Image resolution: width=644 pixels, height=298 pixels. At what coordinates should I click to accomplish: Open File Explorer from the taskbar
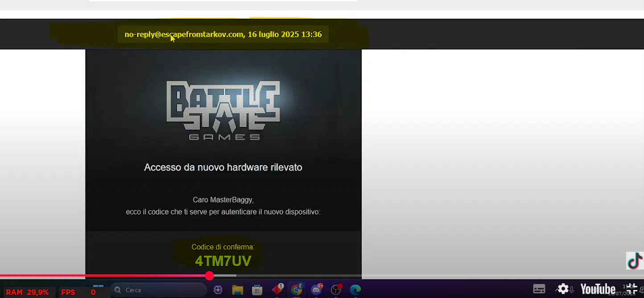tap(238, 290)
